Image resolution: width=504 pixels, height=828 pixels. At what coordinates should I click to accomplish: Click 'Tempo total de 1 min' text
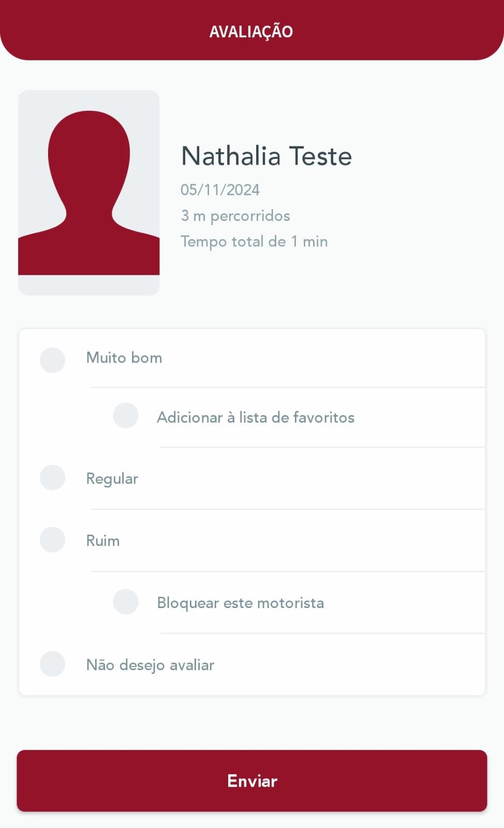click(254, 242)
